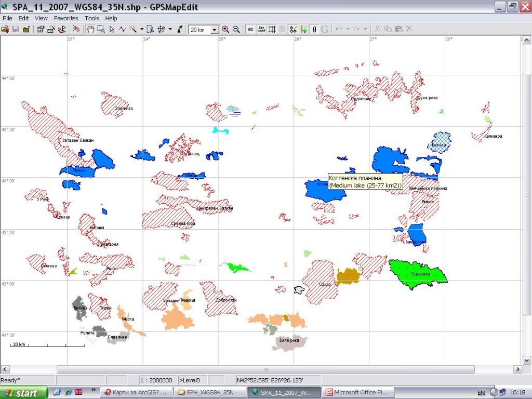532x399 pixels.
Task: Click the magic wand tool icon
Action: (x=133, y=30)
